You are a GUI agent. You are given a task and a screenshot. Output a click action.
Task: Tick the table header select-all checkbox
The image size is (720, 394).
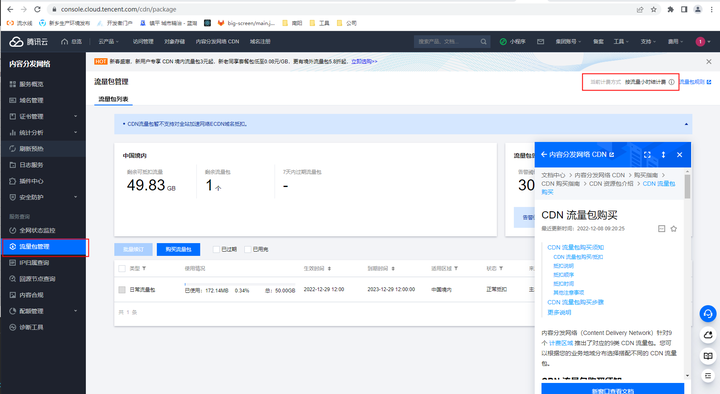[122, 269]
